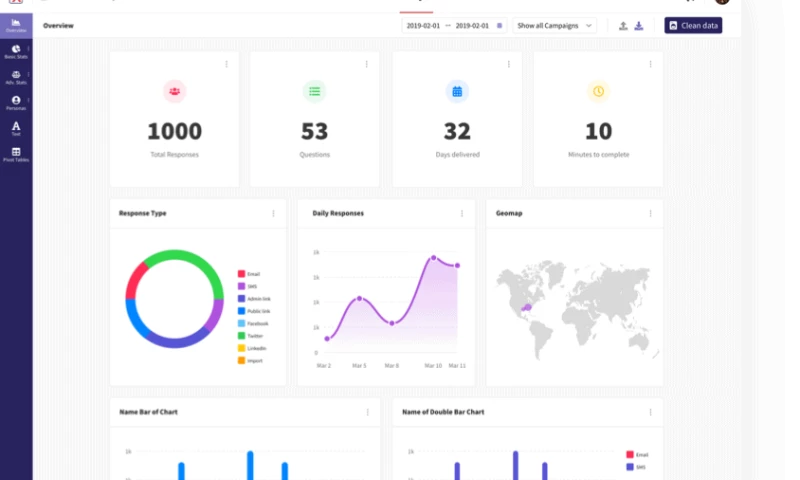This screenshot has height=480, width=800.
Task: Go to the Personas section
Action: (16, 103)
